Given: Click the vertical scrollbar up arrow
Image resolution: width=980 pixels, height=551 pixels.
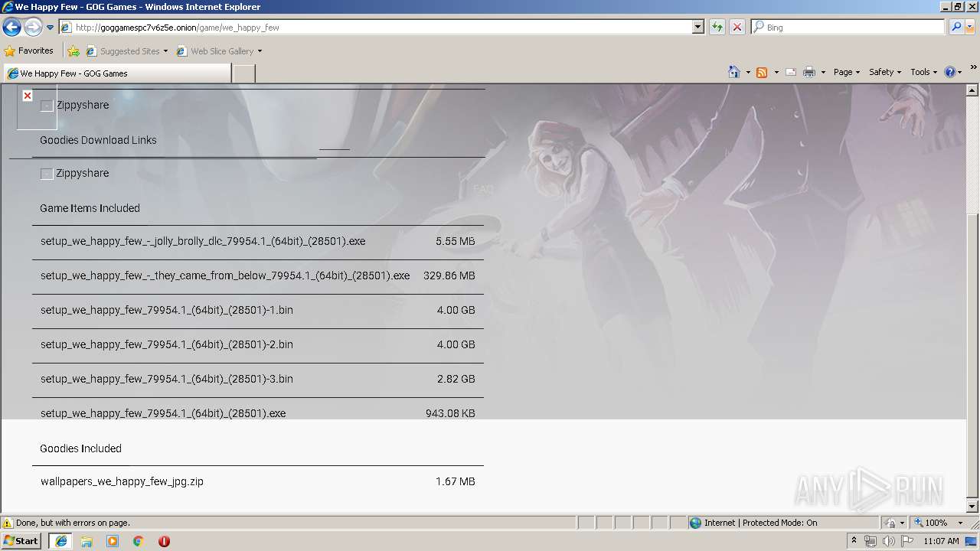Looking at the screenshot, I should click(x=972, y=90).
